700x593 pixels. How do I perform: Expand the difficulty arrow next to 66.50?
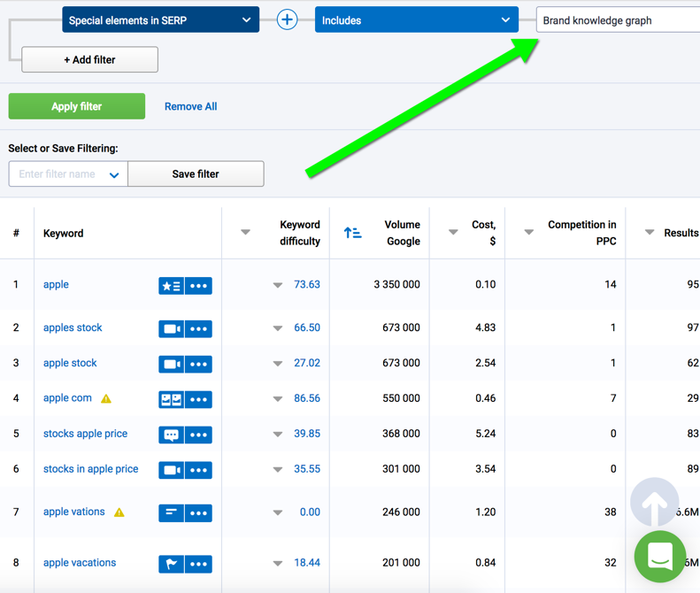click(278, 328)
